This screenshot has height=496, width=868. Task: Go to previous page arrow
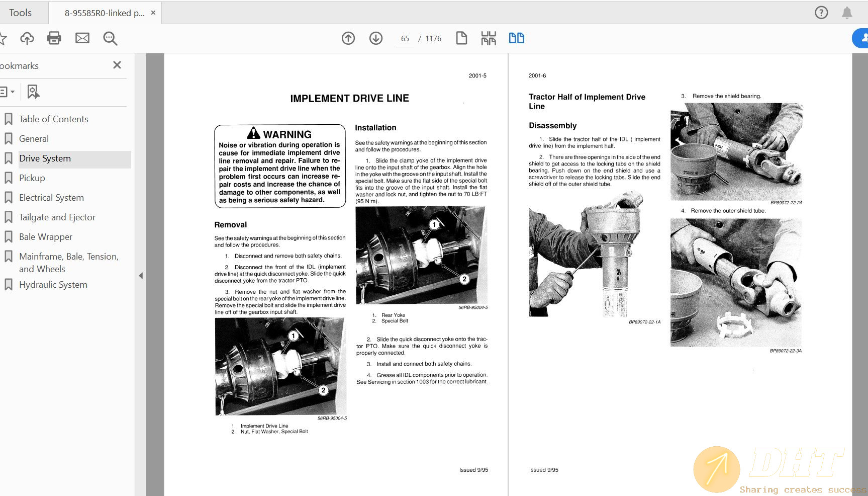pos(348,38)
